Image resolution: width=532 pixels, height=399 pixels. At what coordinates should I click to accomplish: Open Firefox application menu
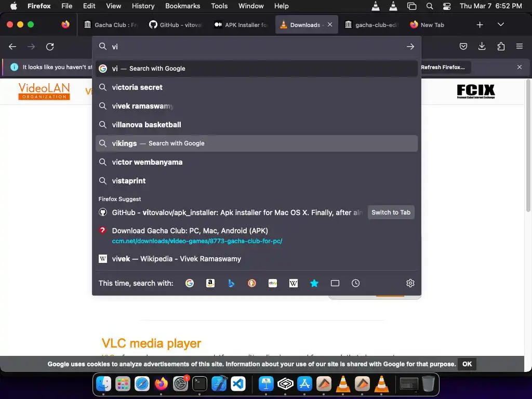[x=520, y=46]
